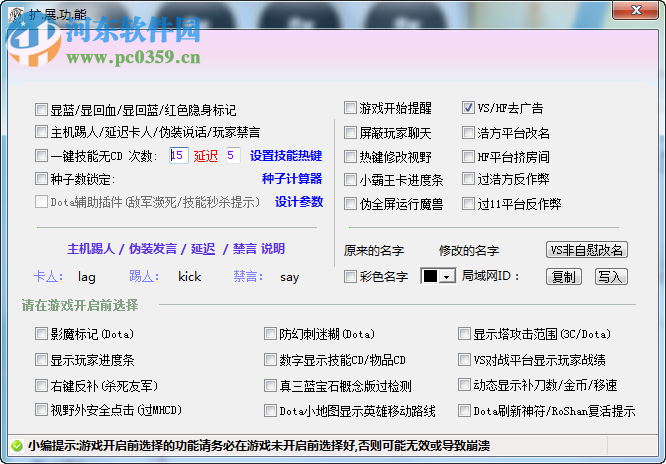The image size is (666, 464).
Task: Enable 影魔标记(Dota) checkbox
Action: (x=41, y=334)
